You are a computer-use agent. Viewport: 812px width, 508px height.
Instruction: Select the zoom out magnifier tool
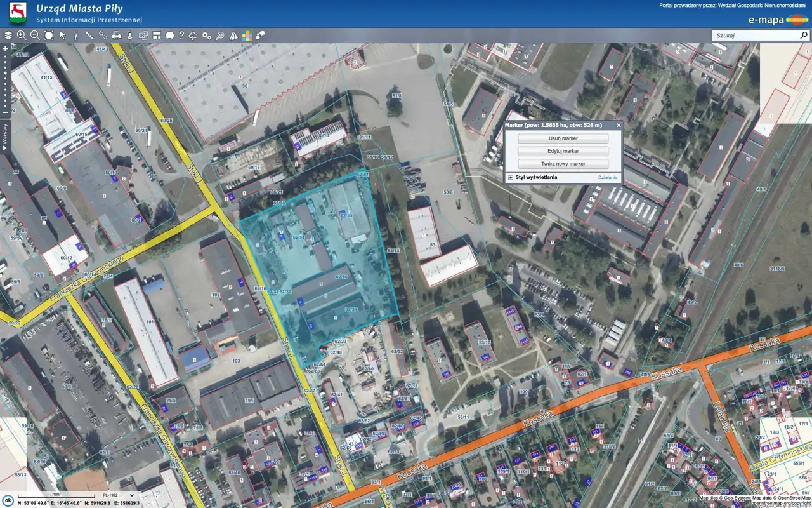[35, 36]
